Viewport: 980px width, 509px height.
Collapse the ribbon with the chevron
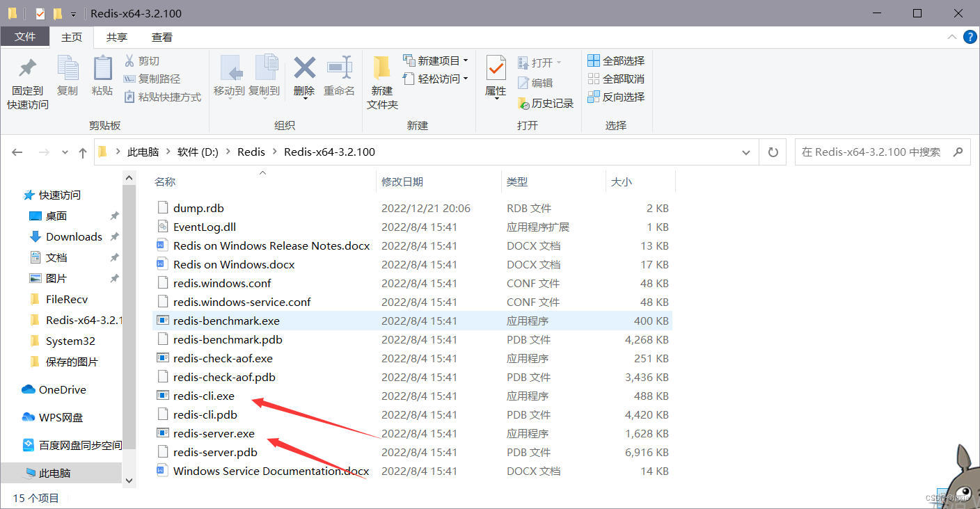point(951,37)
